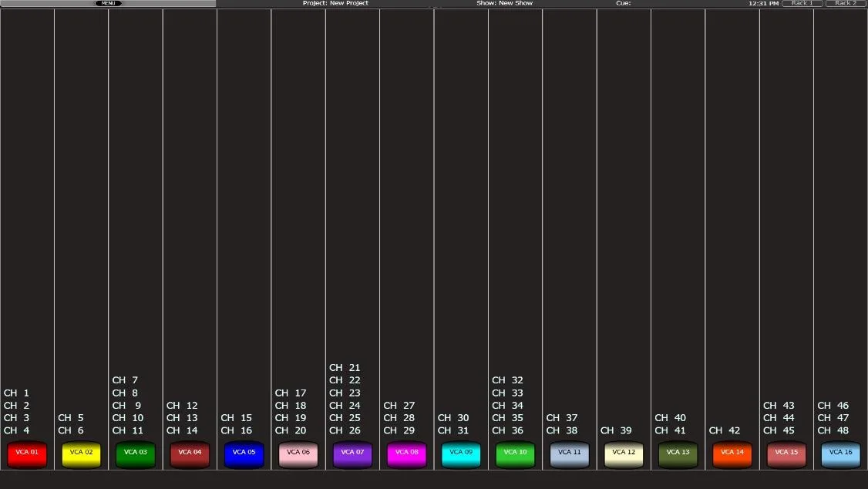Viewport: 868px width, 489px height.
Task: Switch to the Rack 2 view
Action: 846,3
